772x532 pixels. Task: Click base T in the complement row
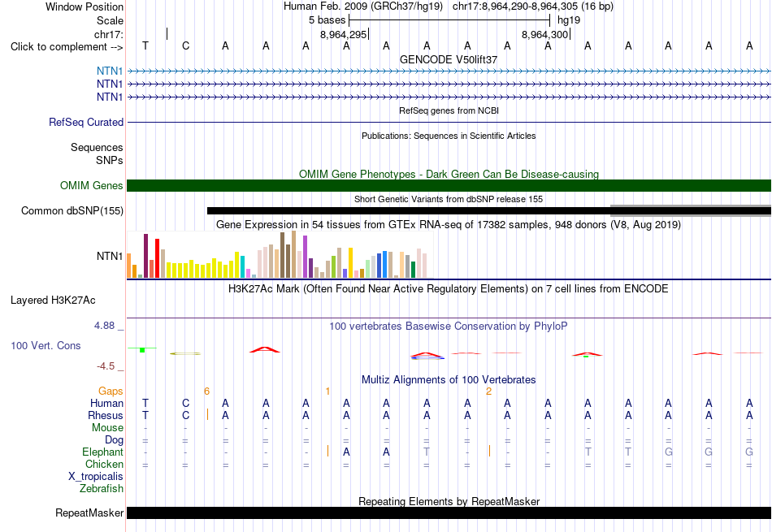145,45
